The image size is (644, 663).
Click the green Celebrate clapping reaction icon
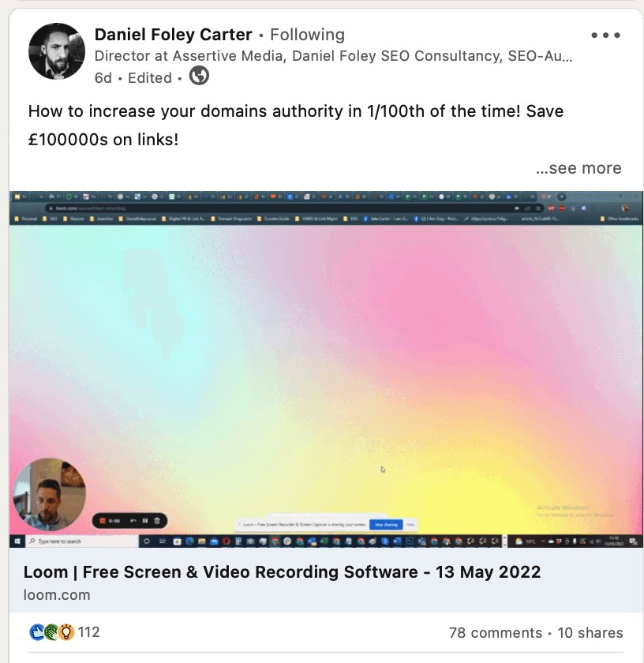(51, 632)
